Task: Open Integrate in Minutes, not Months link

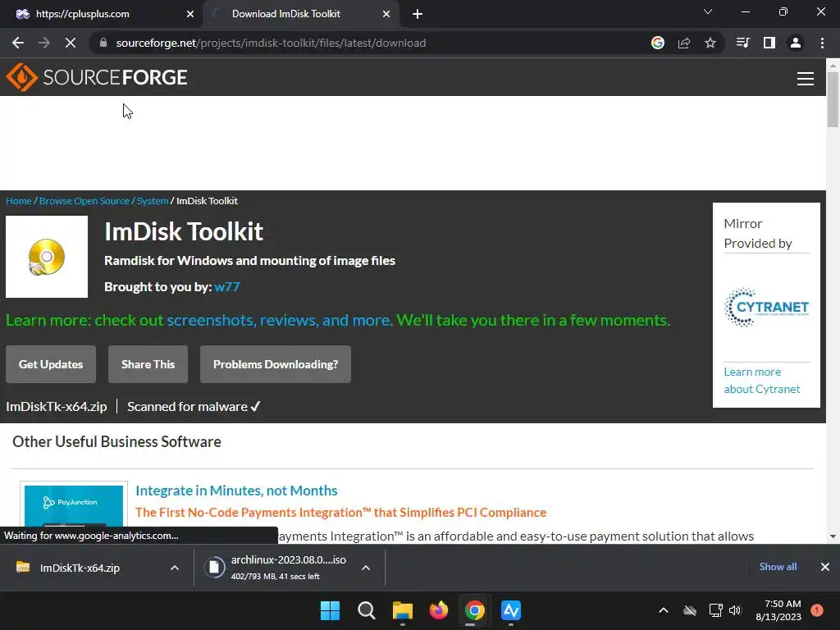Action: point(236,491)
